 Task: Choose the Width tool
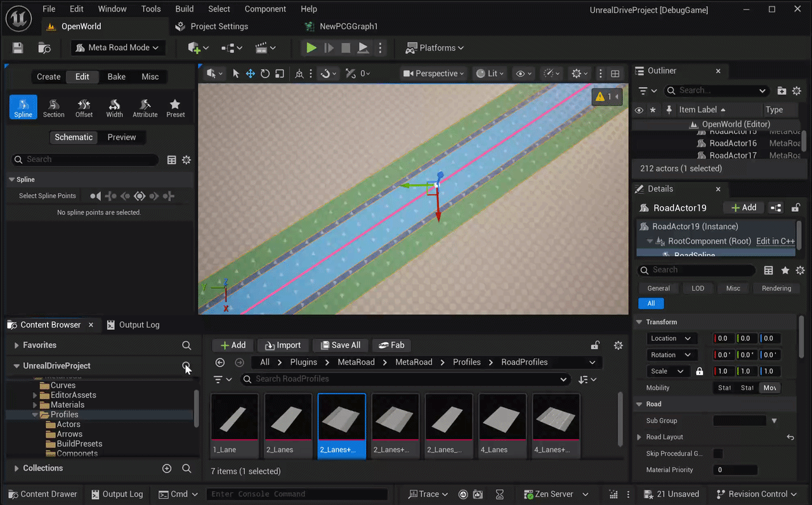click(x=115, y=107)
